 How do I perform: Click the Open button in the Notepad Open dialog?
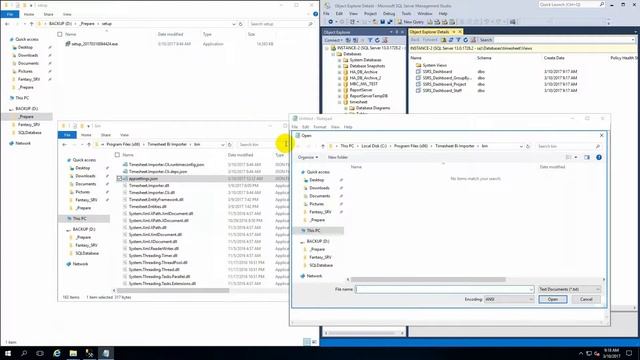tap(552, 299)
